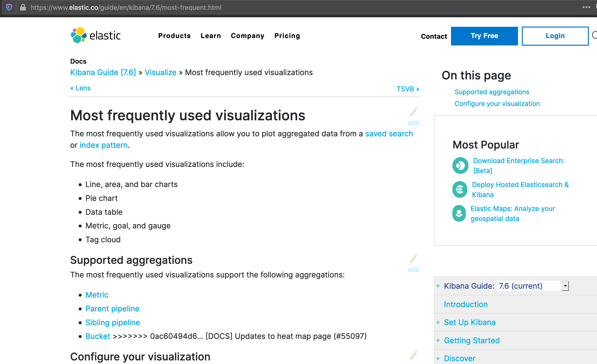Go to next page TSVB
The height and width of the screenshot is (364, 597).
(408, 89)
